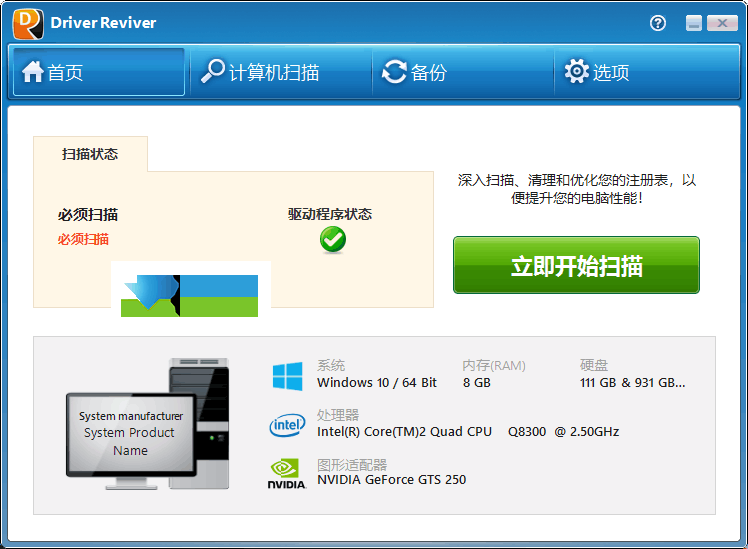Viewport: 748px width, 549px height.
Task: Click the 系统 label
Action: [331, 365]
